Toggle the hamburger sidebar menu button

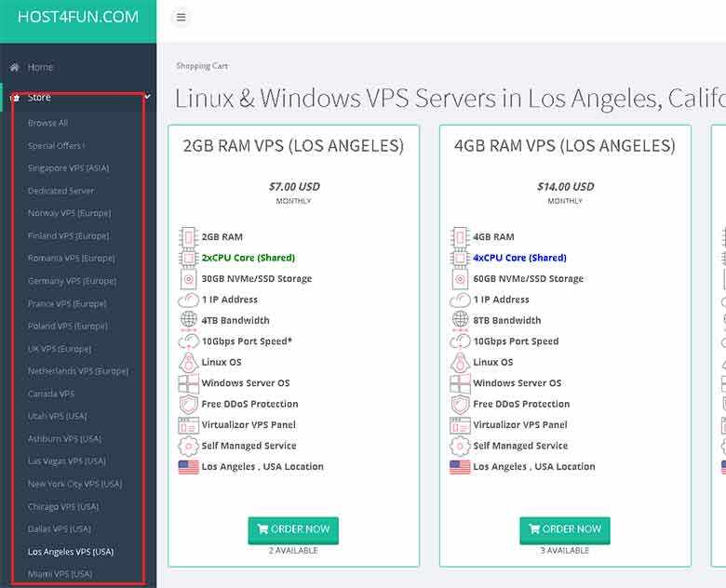click(181, 17)
